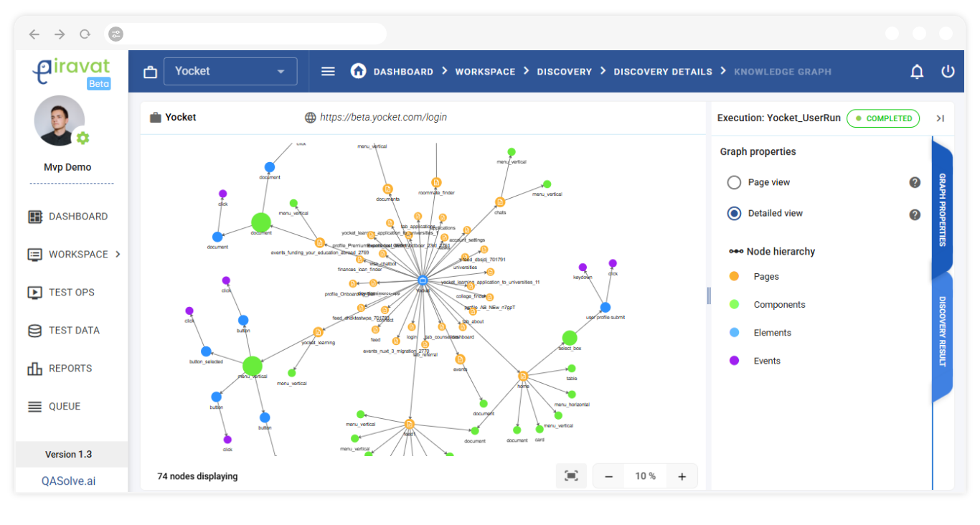Image resolution: width=980 pixels, height=525 pixels.
Task: Select the feed1 page node
Action: (x=410, y=423)
